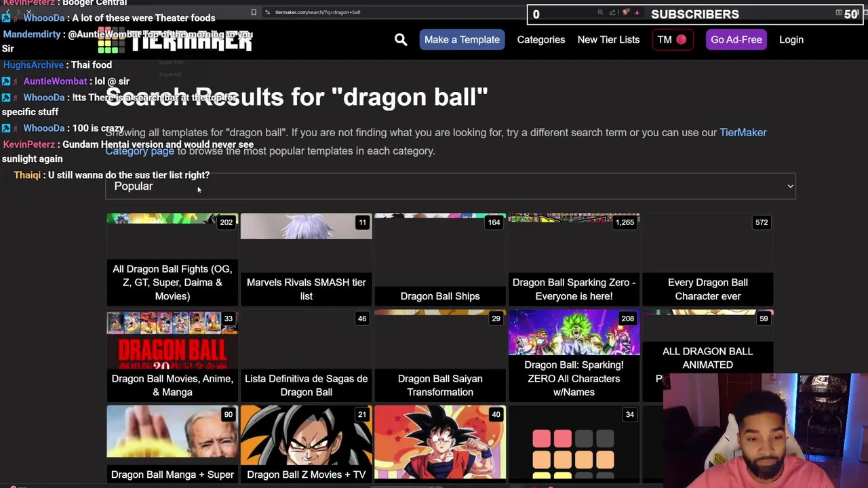Open Sparking! ZERO All Characters w/Names
The width and height of the screenshot is (868, 488).
(574, 356)
